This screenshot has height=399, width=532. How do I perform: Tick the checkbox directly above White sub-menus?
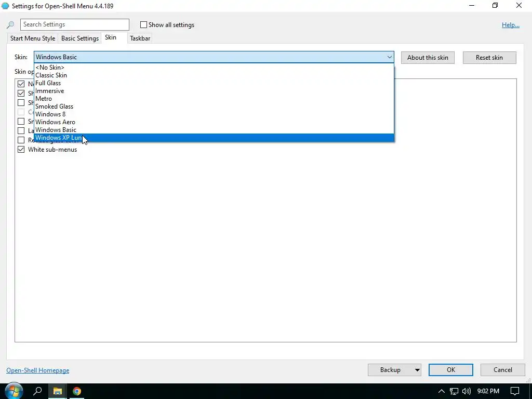21,140
